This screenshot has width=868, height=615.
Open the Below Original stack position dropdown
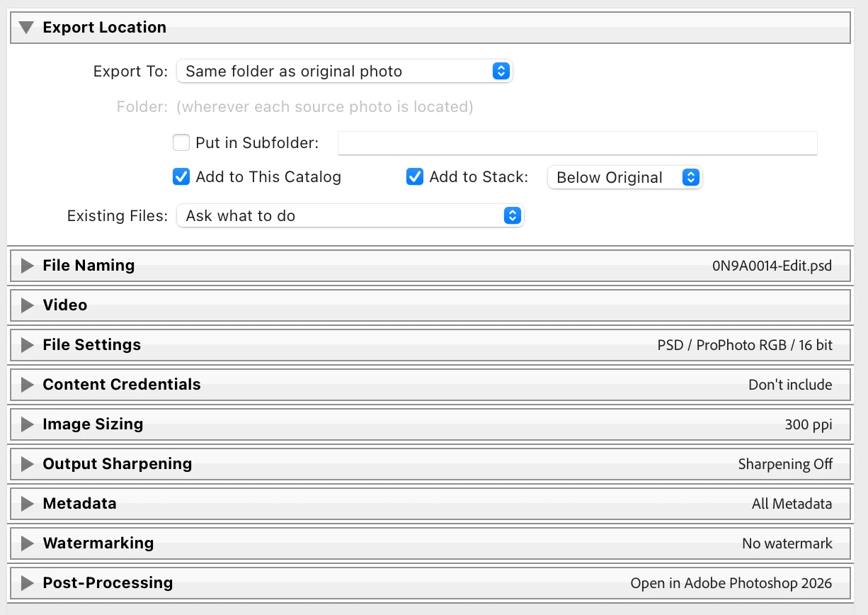tap(624, 178)
